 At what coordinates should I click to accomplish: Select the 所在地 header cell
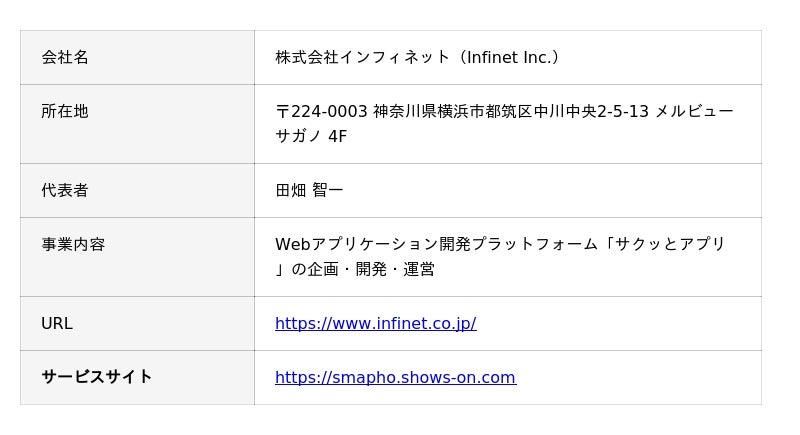[x=65, y=111]
